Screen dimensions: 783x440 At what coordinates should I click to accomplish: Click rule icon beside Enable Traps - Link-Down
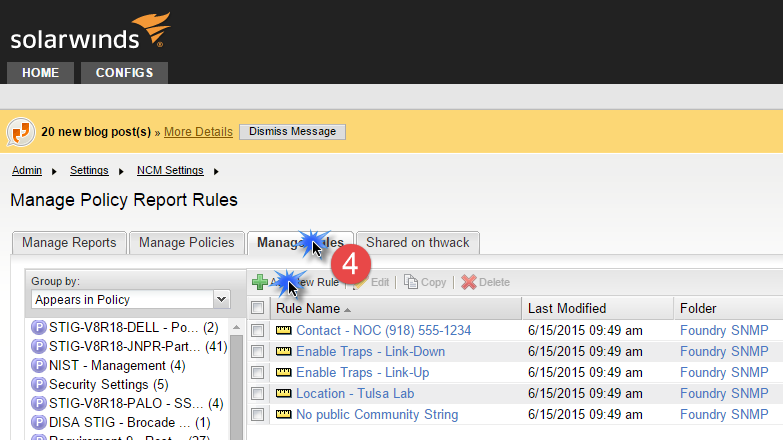click(284, 352)
